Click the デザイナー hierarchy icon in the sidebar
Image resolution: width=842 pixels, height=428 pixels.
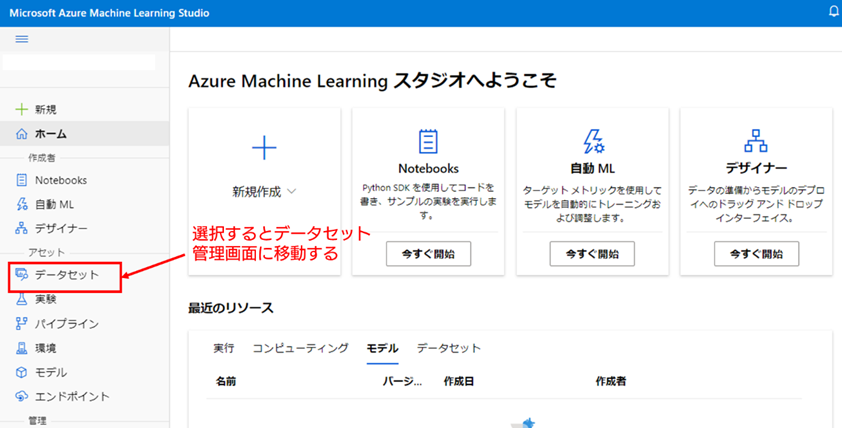click(x=21, y=228)
